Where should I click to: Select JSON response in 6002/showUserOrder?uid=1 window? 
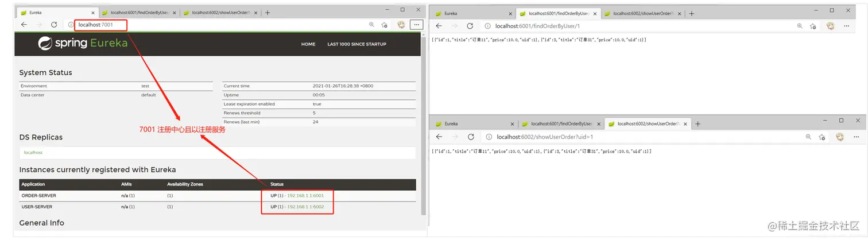(541, 151)
